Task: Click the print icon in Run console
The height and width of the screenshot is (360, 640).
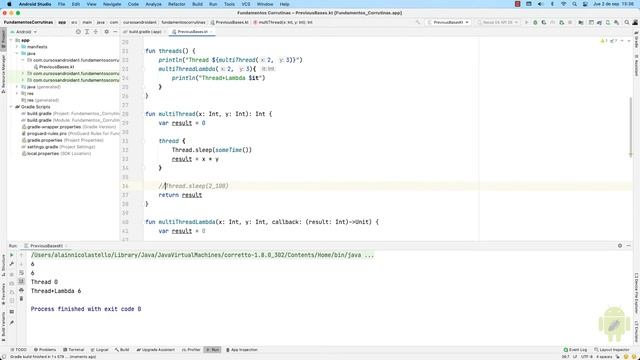Action: (x=21, y=290)
